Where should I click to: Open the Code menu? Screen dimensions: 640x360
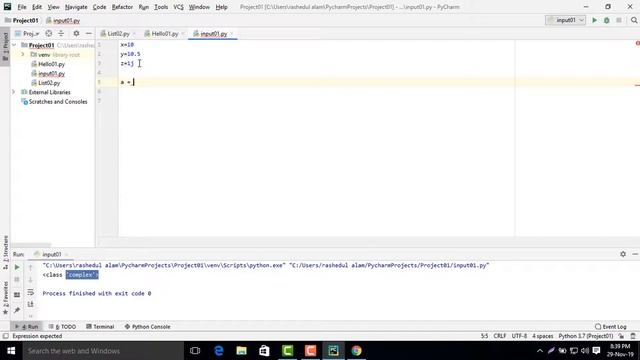pos(99,7)
